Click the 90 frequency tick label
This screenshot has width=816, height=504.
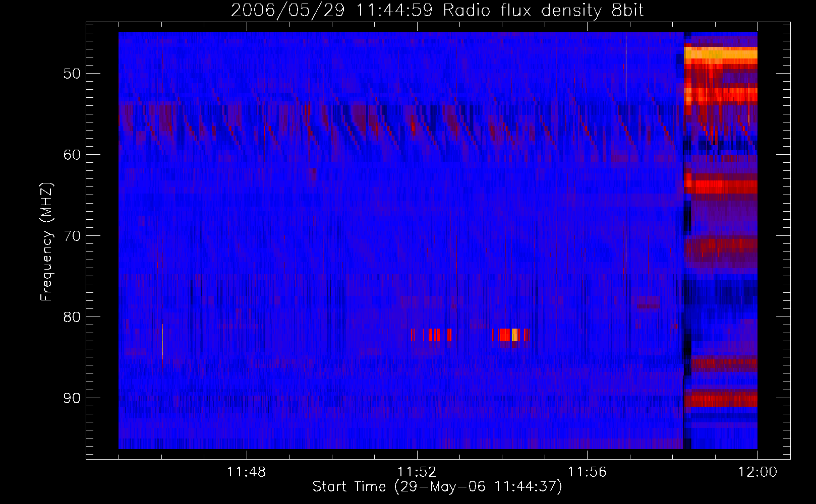(x=72, y=398)
